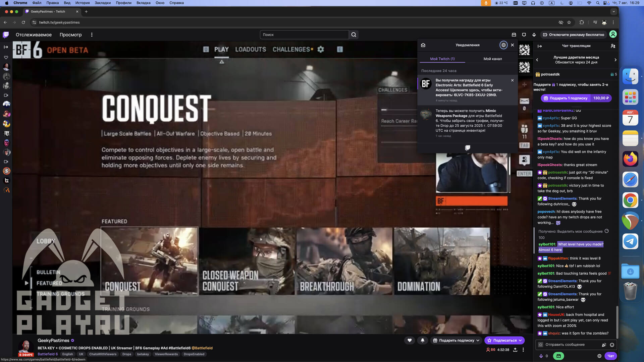Open the user avatar menu

(613, 34)
